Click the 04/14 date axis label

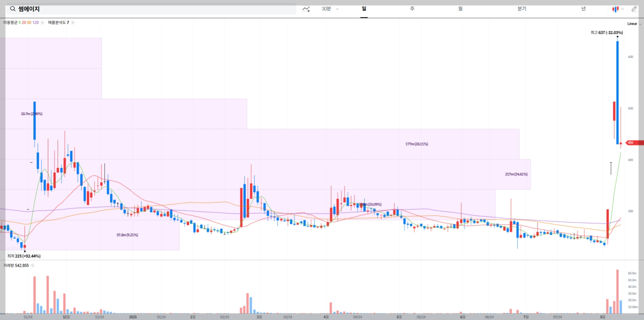point(357,317)
